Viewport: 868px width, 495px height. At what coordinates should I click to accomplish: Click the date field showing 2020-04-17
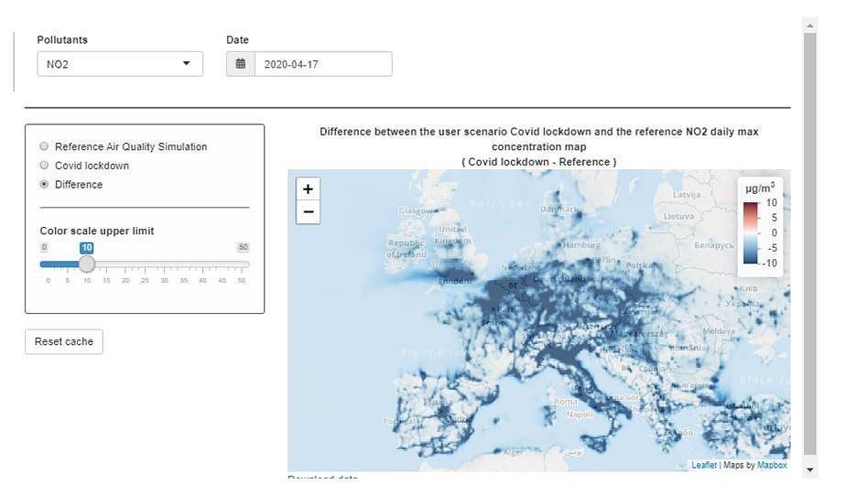[322, 64]
